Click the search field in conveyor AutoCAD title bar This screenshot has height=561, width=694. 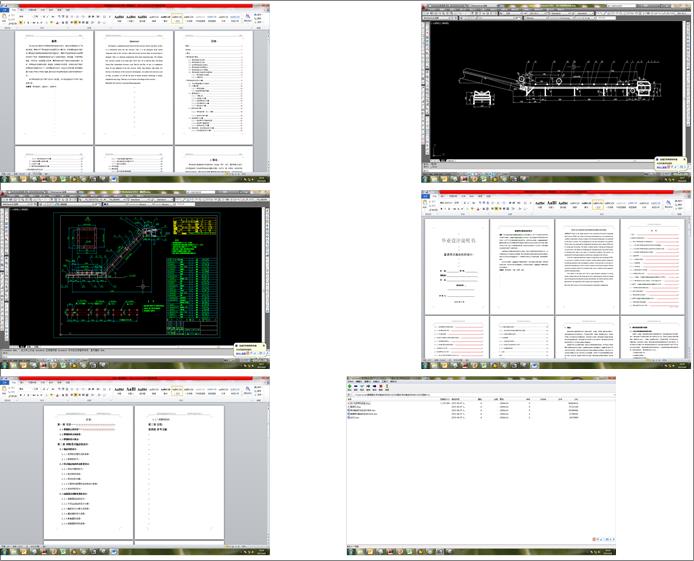pos(622,6)
